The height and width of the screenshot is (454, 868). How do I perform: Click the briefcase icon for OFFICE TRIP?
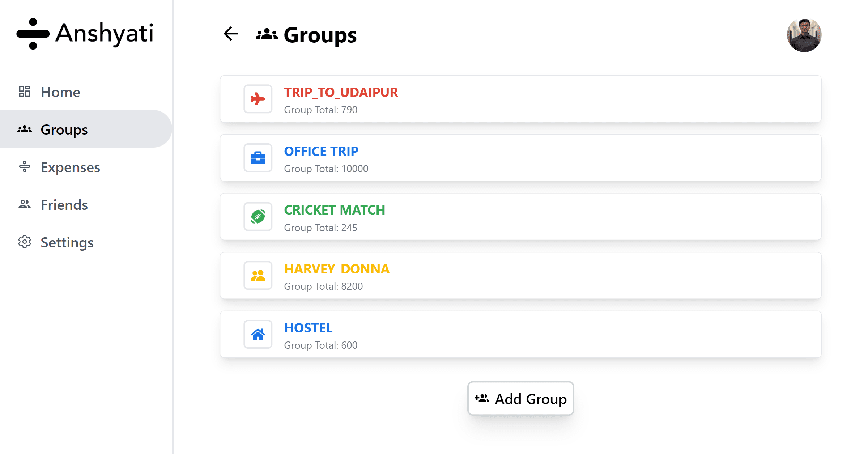tap(258, 158)
